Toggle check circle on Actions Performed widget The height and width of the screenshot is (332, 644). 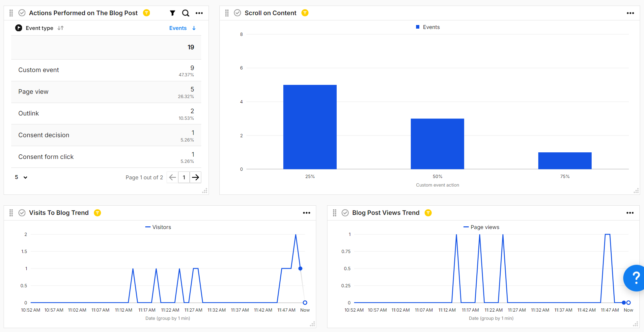click(22, 13)
